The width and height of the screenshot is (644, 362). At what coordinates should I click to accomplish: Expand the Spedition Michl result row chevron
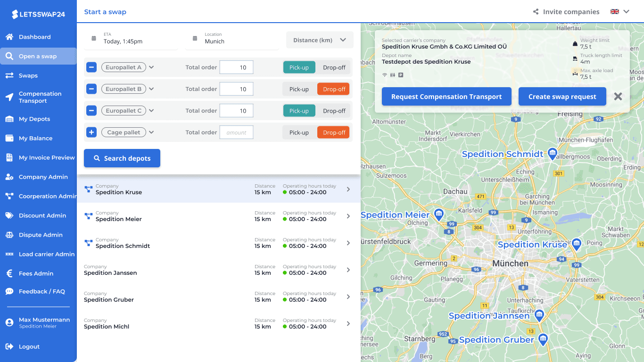(348, 323)
